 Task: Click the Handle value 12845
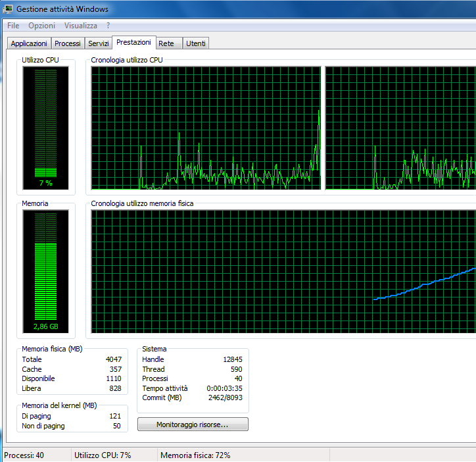click(233, 359)
